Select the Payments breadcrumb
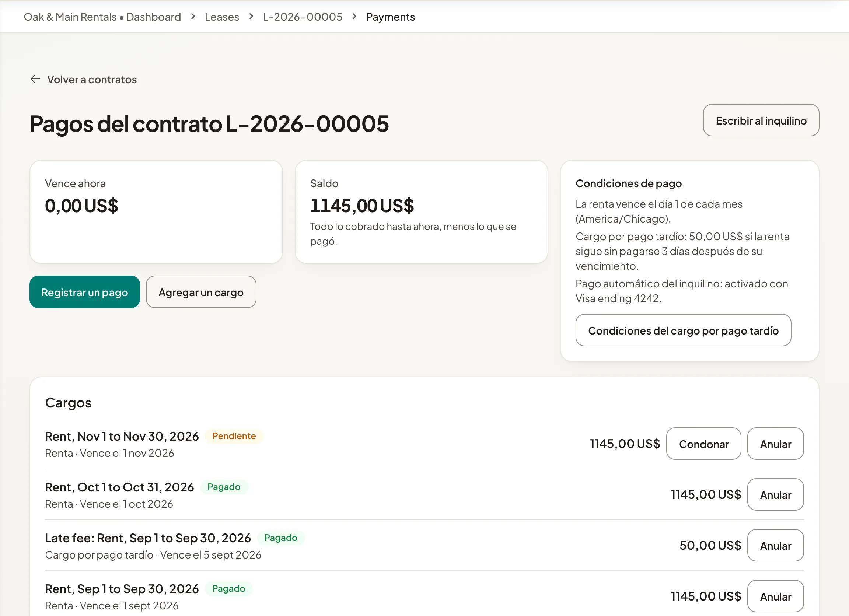 click(391, 17)
